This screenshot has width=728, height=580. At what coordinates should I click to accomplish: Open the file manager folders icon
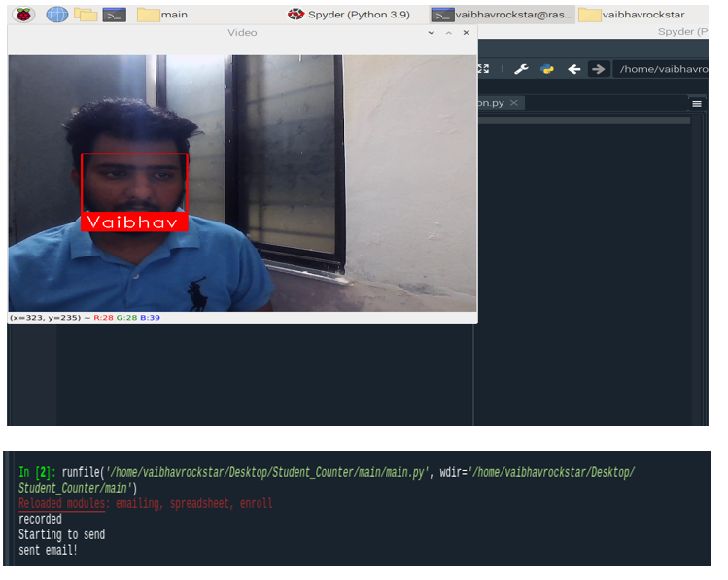pyautogui.click(x=86, y=15)
